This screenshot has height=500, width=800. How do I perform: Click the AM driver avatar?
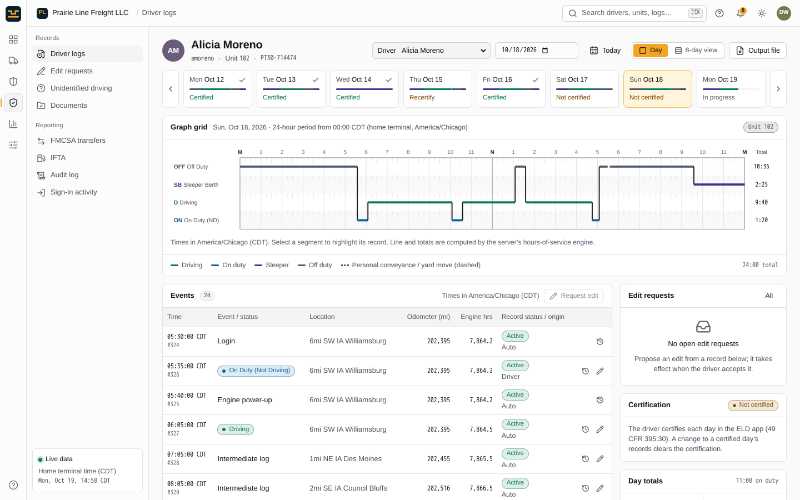173,51
